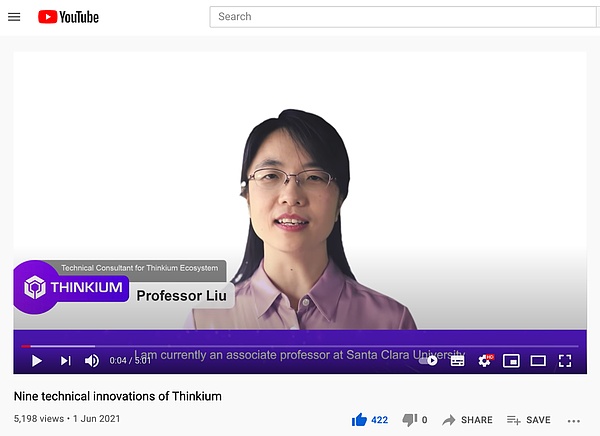
Task: Click the SHARE button
Action: pyautogui.click(x=467, y=420)
